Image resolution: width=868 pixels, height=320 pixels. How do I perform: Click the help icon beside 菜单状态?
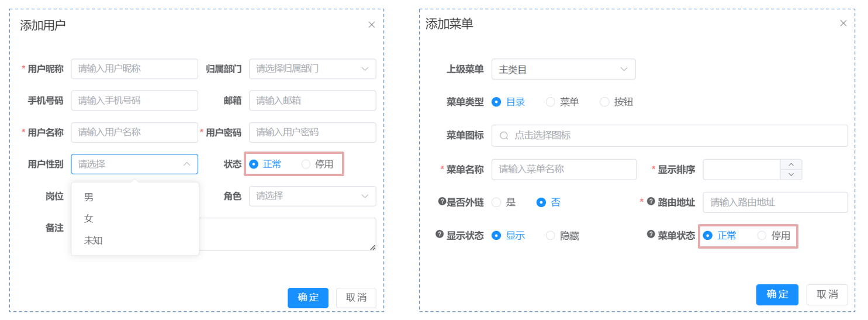tap(651, 234)
